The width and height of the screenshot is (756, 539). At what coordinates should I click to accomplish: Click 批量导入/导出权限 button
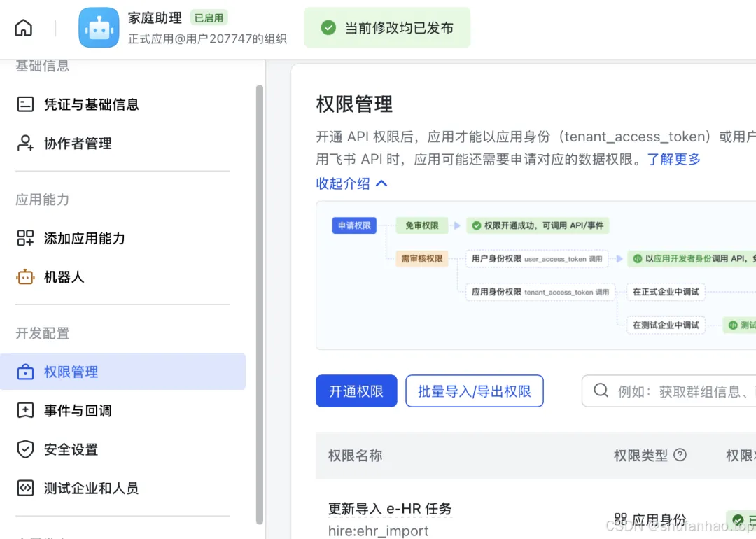coord(475,391)
